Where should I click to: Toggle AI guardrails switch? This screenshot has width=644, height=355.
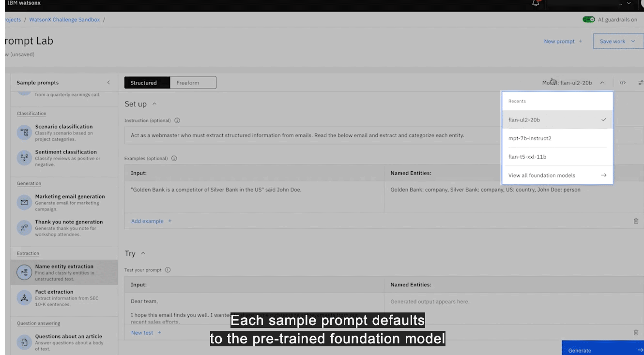589,19
